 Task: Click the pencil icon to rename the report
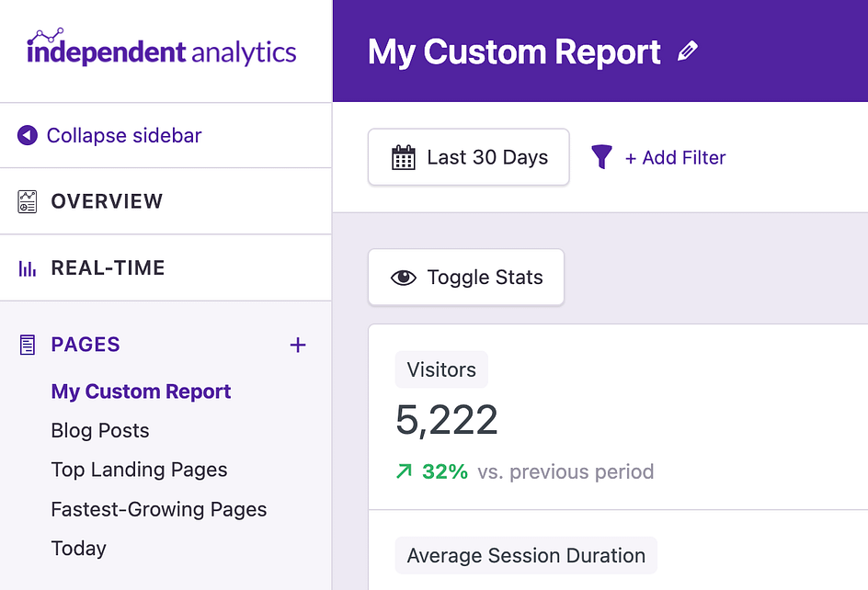(688, 52)
